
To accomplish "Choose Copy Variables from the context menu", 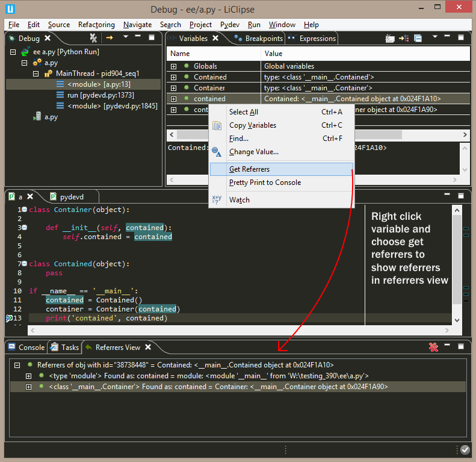I will click(282, 125).
